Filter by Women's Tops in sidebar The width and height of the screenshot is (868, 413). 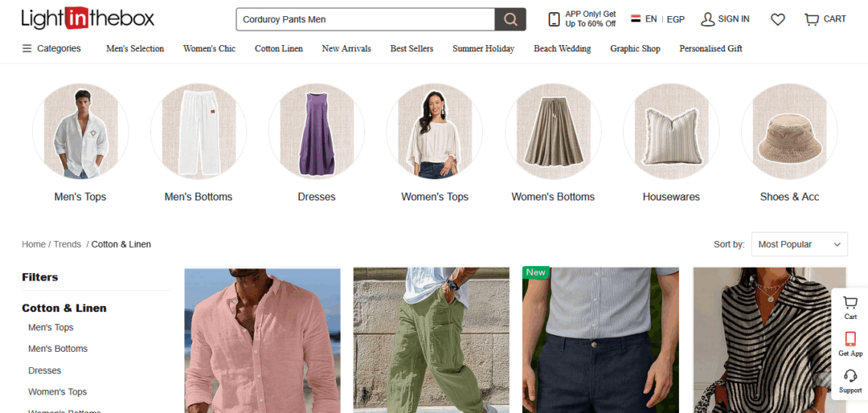pyautogui.click(x=58, y=392)
